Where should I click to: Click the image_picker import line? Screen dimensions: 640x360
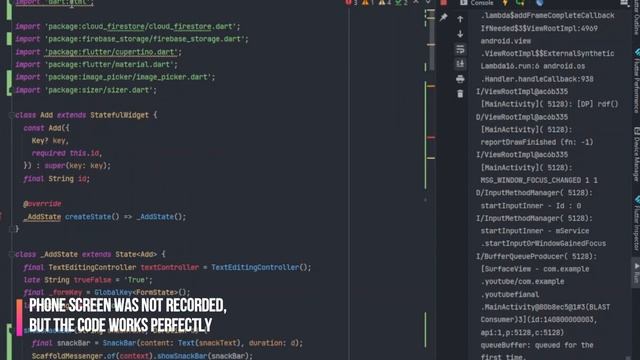pyautogui.click(x=115, y=77)
